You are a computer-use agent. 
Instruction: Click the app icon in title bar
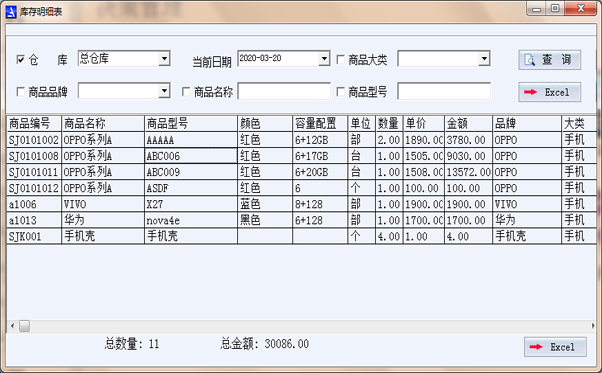point(11,12)
